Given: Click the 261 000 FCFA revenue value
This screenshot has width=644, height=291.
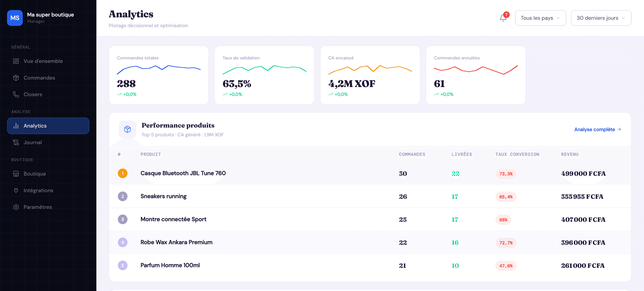Looking at the screenshot, I should 583,265.
